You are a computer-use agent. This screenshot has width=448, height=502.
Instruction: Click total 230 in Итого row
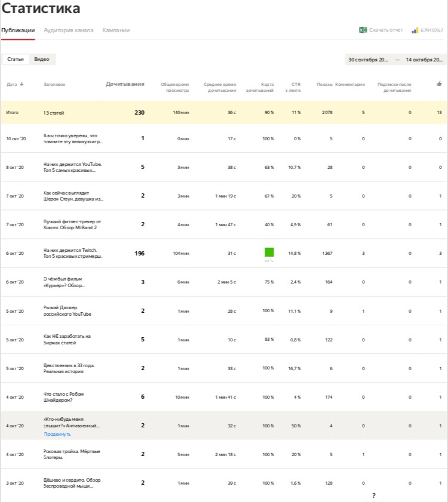coord(139,112)
